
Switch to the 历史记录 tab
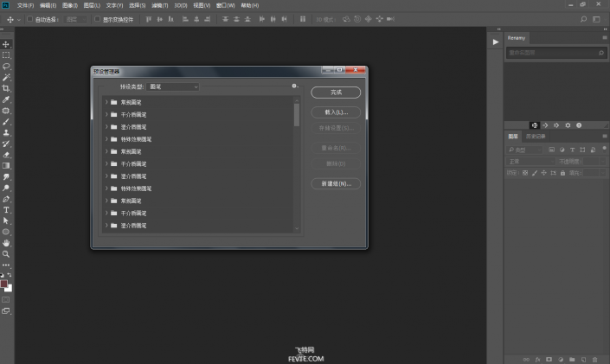point(536,136)
